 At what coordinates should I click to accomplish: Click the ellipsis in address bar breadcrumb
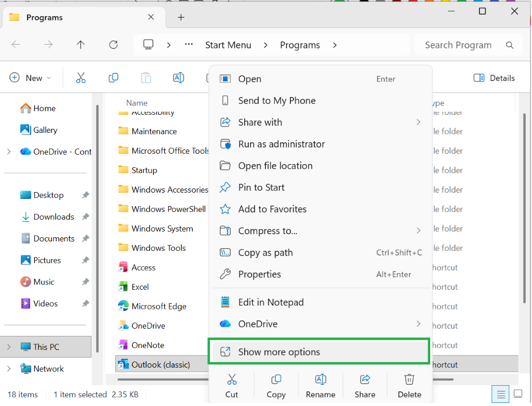[189, 44]
